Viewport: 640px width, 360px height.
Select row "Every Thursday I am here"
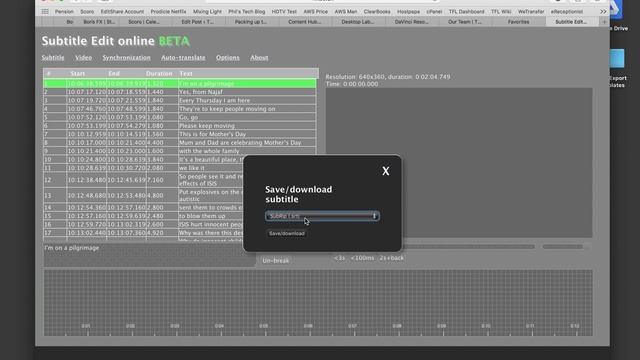180,100
